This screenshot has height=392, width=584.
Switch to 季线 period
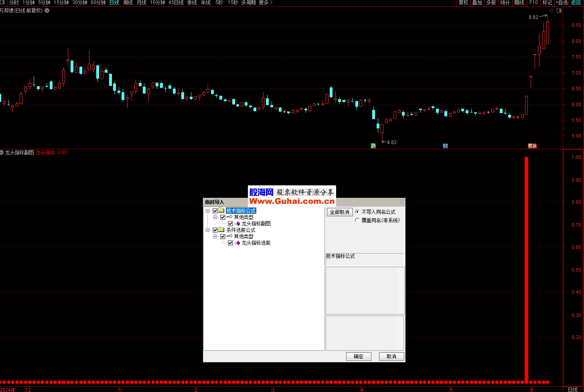tap(192, 2)
